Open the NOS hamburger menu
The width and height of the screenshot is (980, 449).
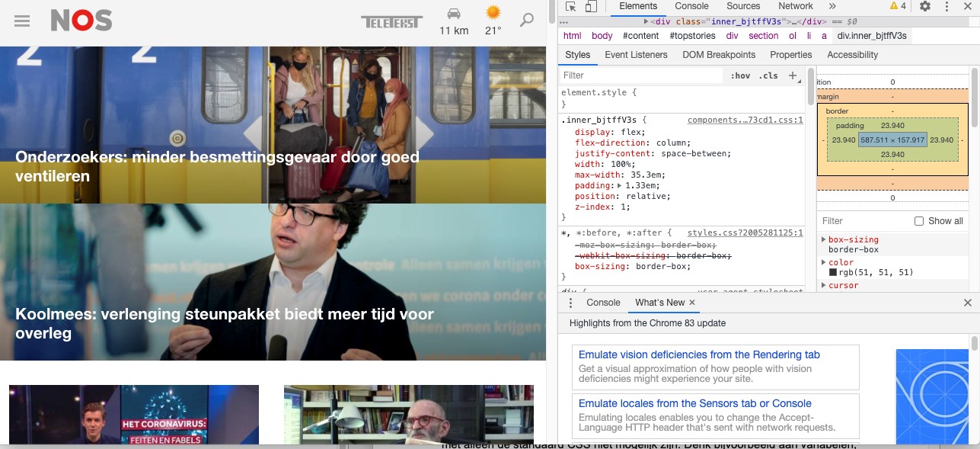(x=22, y=21)
